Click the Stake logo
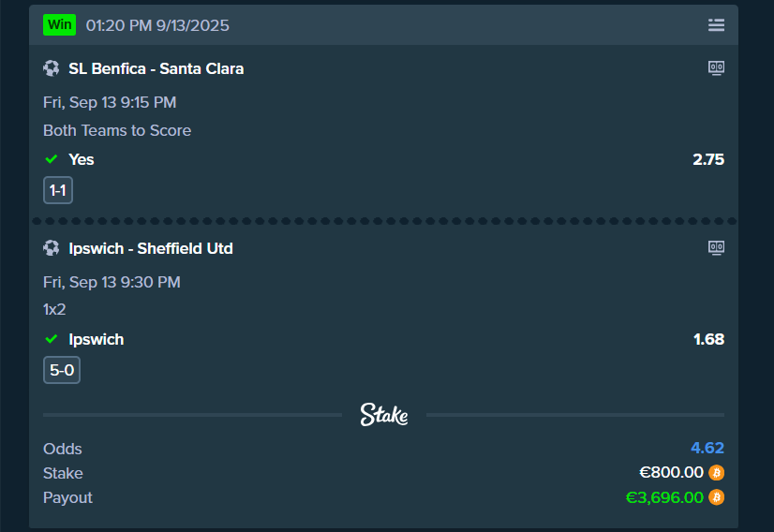 (384, 415)
